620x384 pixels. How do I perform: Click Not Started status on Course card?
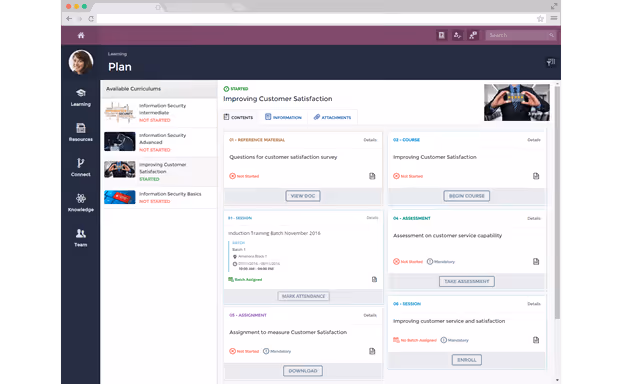408,176
